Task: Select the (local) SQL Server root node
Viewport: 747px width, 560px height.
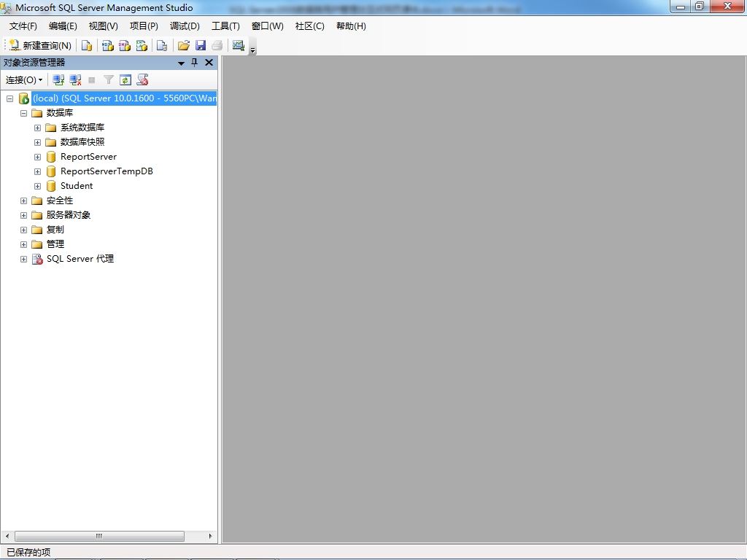Action: pyautogui.click(x=124, y=98)
